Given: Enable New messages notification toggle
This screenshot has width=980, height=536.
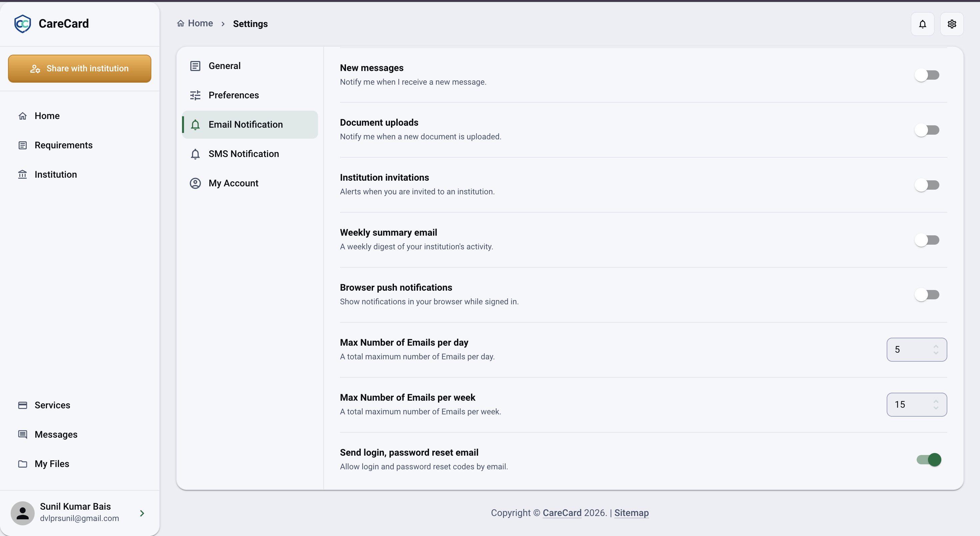Looking at the screenshot, I should click(x=927, y=75).
